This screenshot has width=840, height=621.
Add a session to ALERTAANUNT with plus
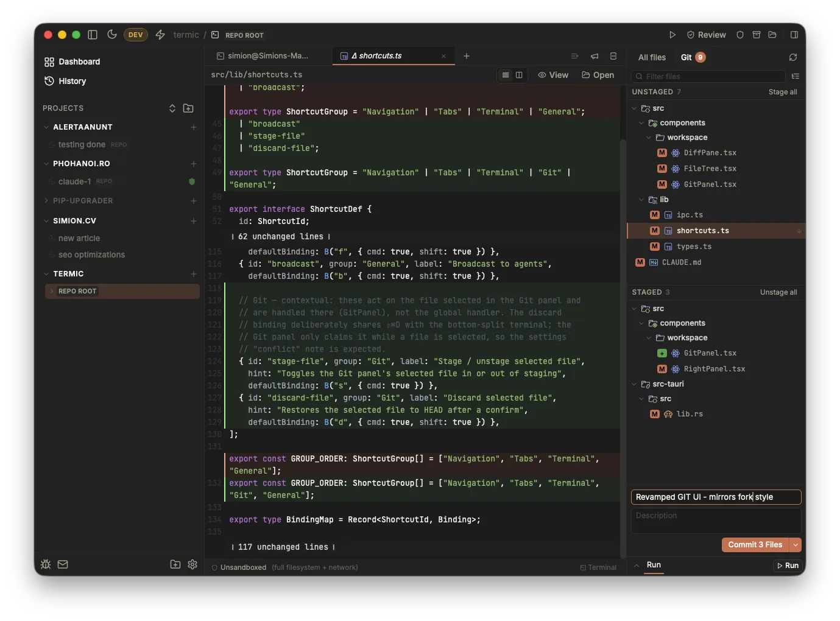tap(194, 127)
